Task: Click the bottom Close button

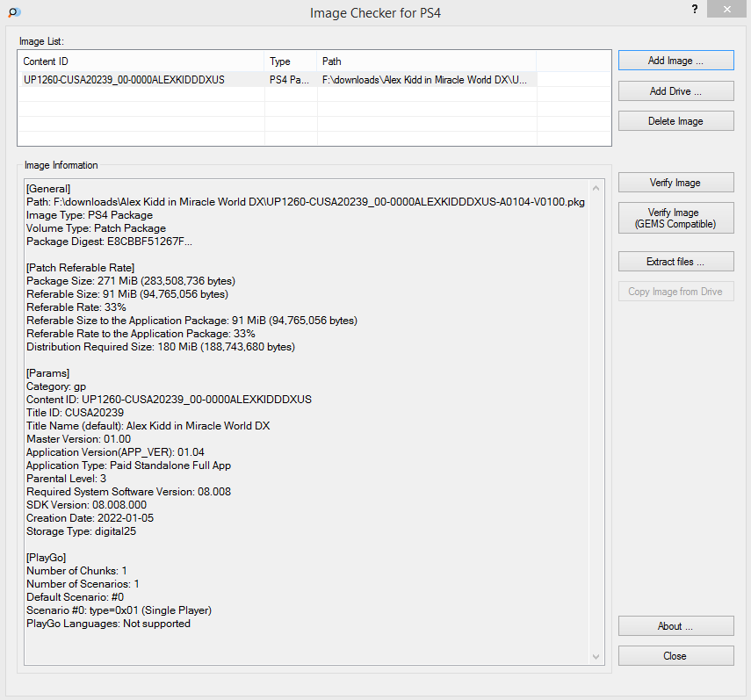Action: coord(675,656)
